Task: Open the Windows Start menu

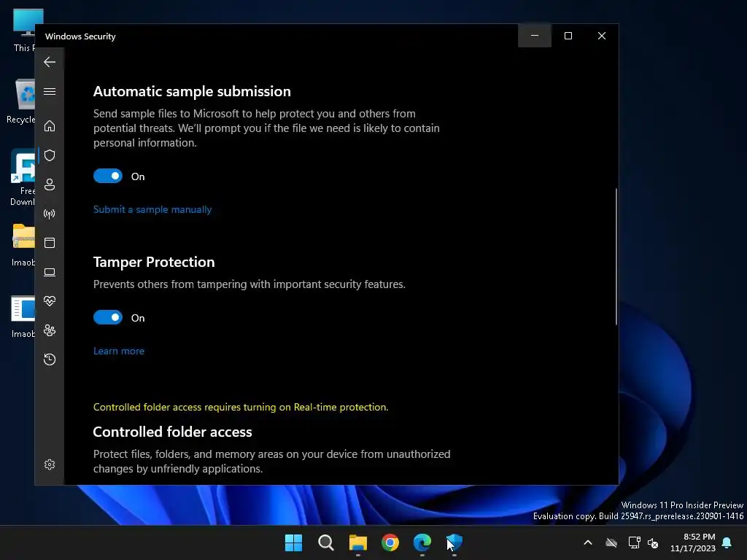Action: coord(293,542)
